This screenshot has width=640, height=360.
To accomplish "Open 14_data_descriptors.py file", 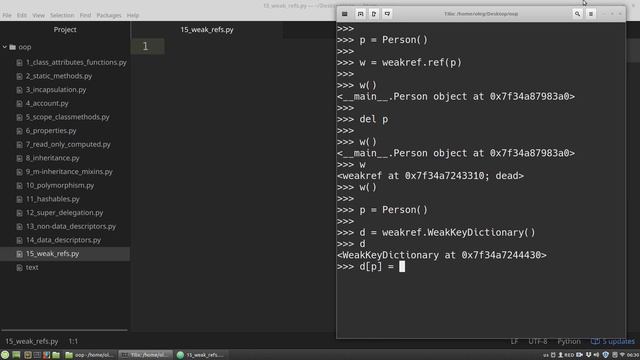I will [x=63, y=240].
